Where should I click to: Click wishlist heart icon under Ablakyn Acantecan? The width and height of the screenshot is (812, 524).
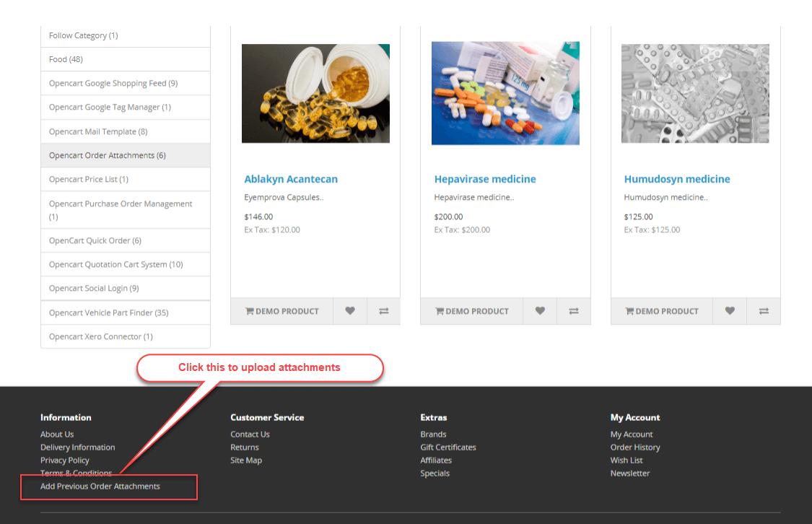350,311
